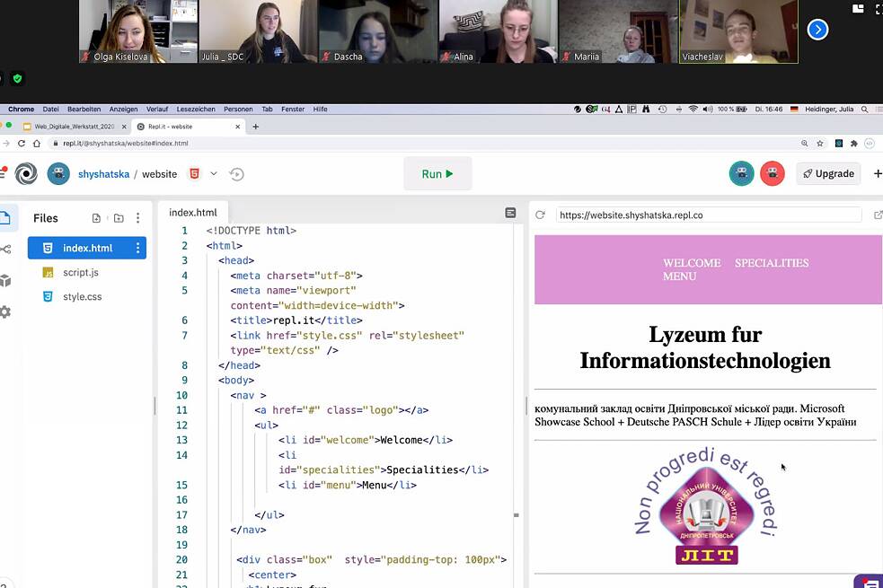Click the preview URL address field
The width and height of the screenshot is (883, 588).
pyautogui.click(x=709, y=215)
